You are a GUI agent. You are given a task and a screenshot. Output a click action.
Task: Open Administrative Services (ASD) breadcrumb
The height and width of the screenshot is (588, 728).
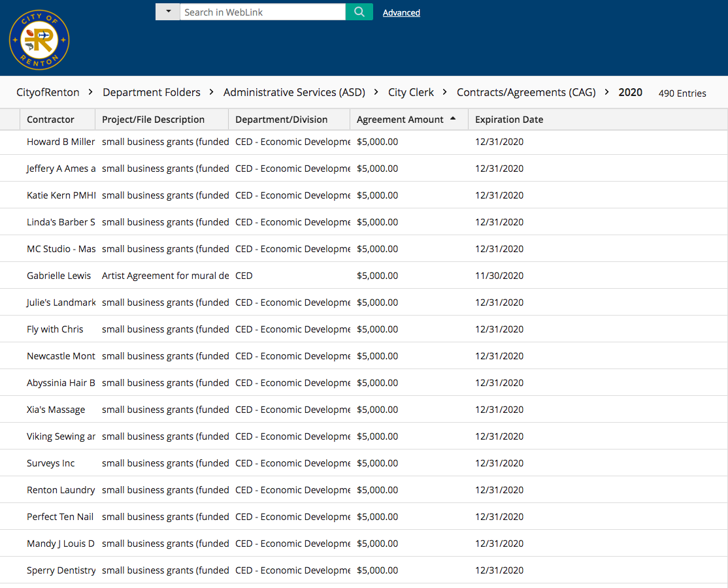(294, 93)
